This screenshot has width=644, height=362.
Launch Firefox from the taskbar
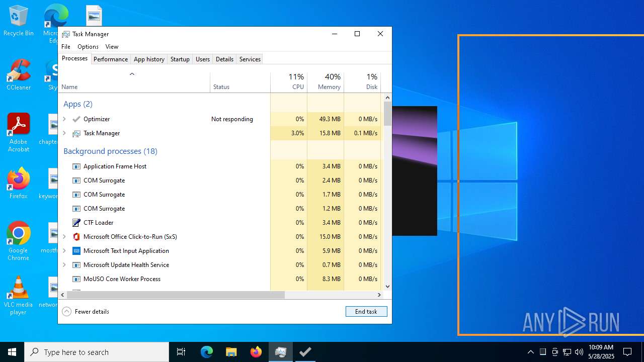point(256,352)
